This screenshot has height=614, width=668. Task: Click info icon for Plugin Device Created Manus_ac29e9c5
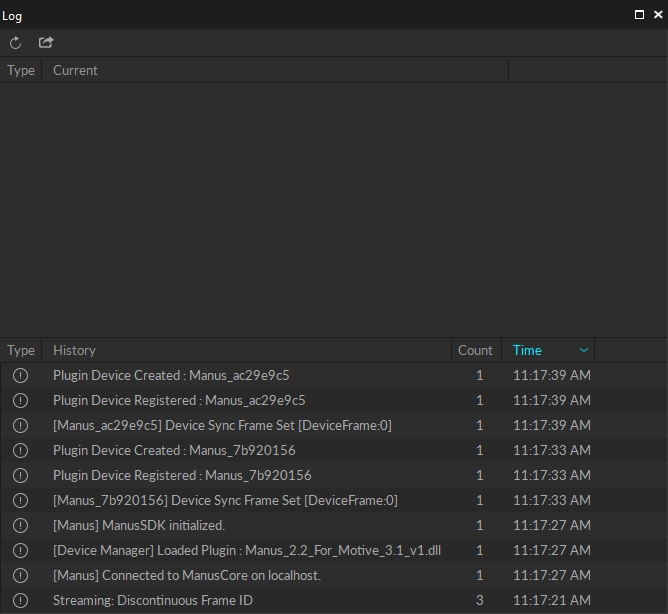(20, 376)
